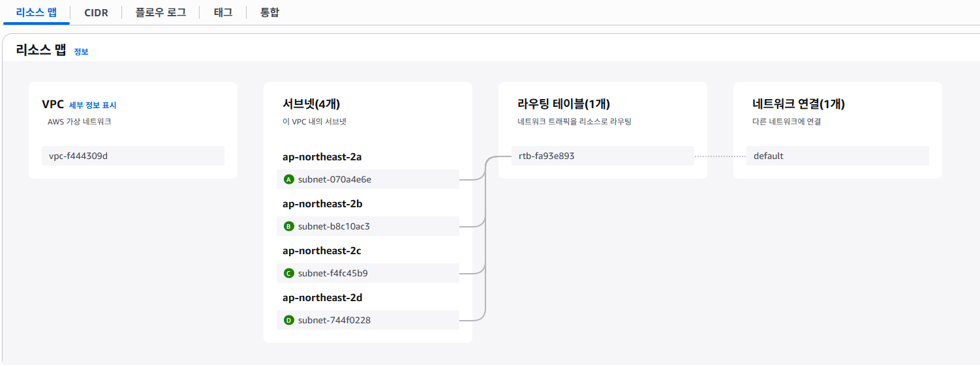
Task: Open the 플로우 로그 tab
Action: pyautogui.click(x=161, y=12)
